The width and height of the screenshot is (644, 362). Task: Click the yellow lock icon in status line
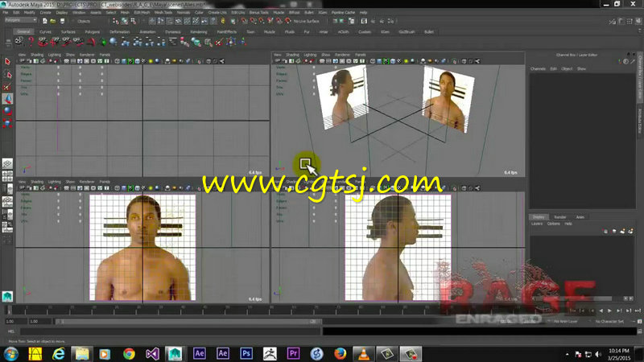pos(223,21)
